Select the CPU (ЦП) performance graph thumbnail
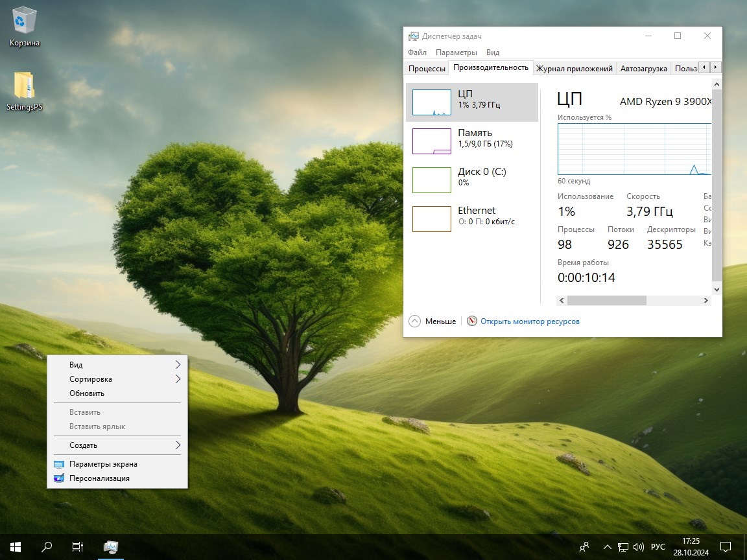Image resolution: width=747 pixels, height=560 pixels. pos(432,102)
